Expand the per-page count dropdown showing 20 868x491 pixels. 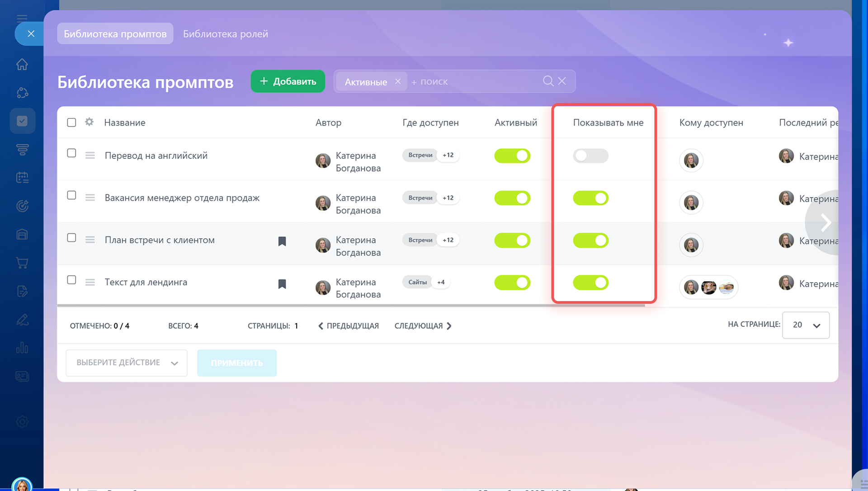point(806,325)
